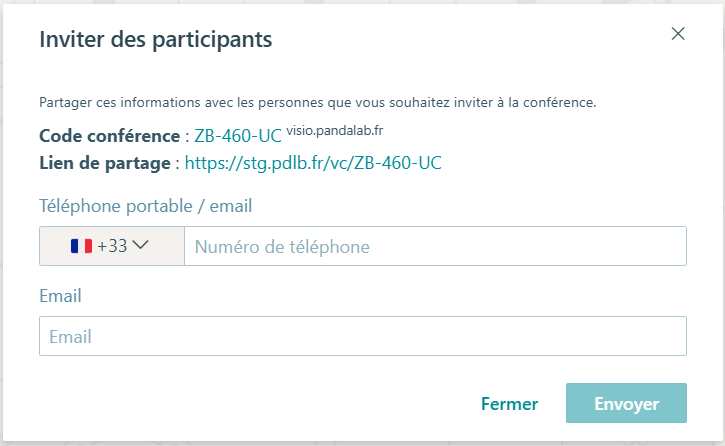
Task: Click the Lien de partage bold label
Action: [x=105, y=163]
